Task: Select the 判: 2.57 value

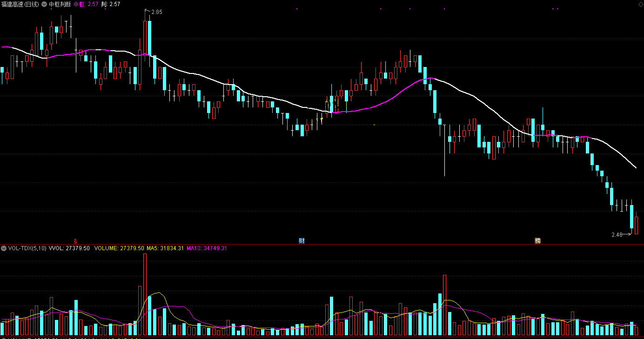Action: coord(110,4)
